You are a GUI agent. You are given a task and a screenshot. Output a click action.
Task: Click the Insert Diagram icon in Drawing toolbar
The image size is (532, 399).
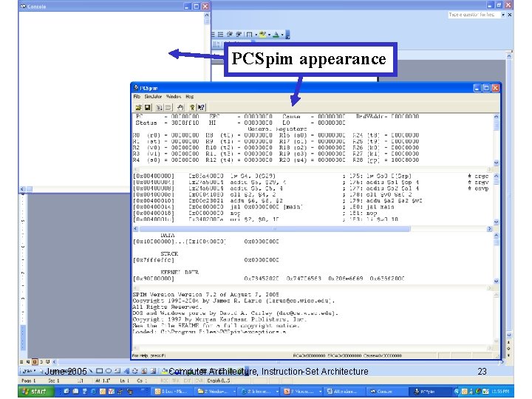coord(134,371)
